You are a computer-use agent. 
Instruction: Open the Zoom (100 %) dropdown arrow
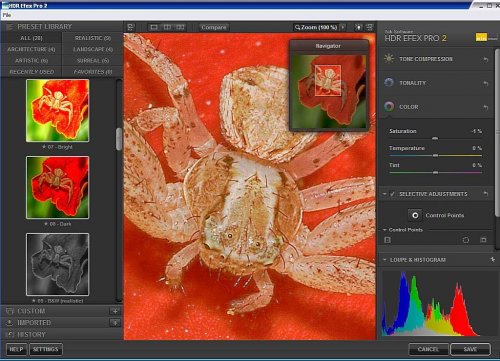coord(343,27)
